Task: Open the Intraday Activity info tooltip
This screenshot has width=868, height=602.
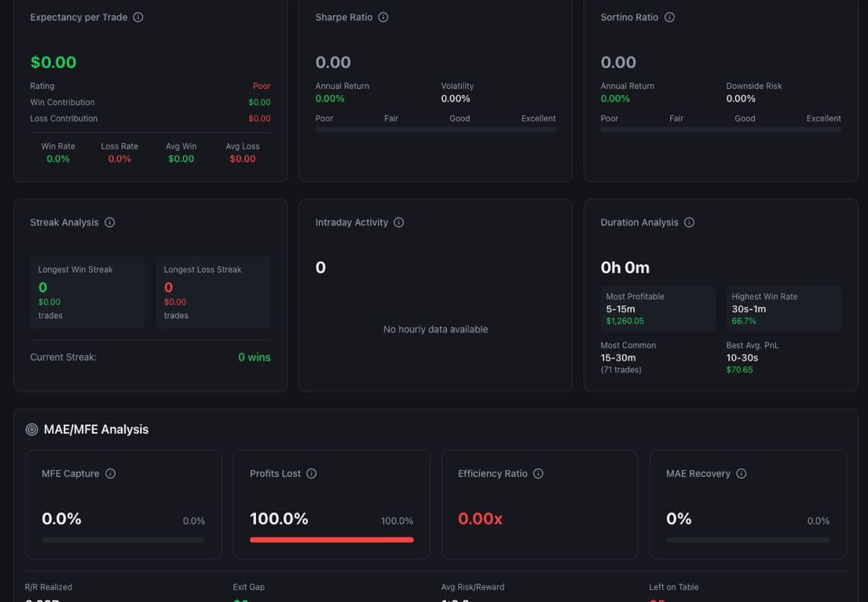Action: [x=401, y=222]
